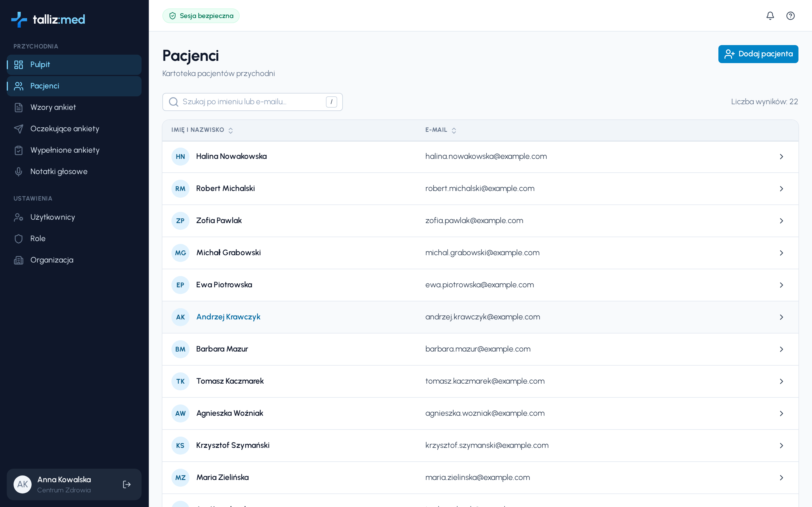Screen dimensions: 812x507
Task: Click Dodaj pacjenta button
Action: pos(758,54)
